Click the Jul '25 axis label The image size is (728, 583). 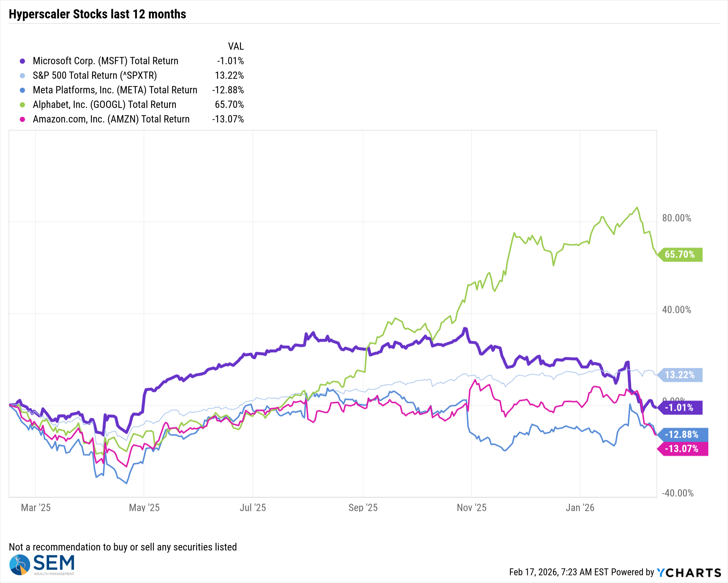click(253, 508)
